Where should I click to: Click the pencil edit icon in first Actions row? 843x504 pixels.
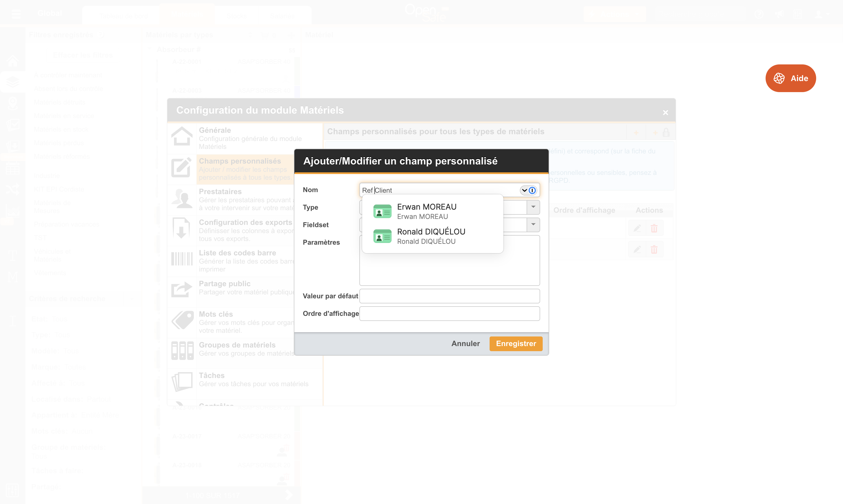pos(637,228)
